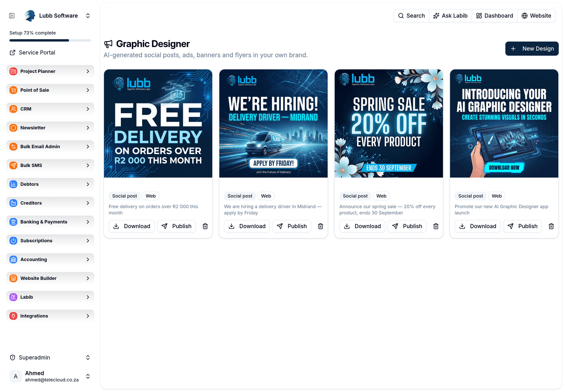Screen dimensions: 565x392
Task: Click the Social post tag on Spring Sale card
Action: pos(355,196)
